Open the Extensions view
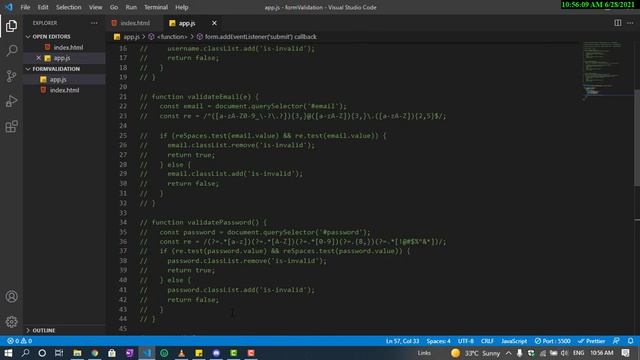The image size is (640, 360). point(11,126)
